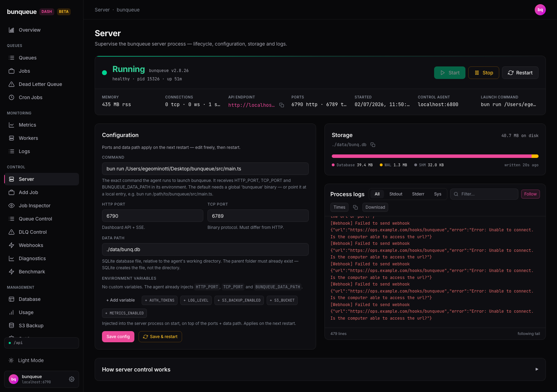Click the bunqueue logo
Image resolution: width=557 pixels, height=392 pixels.
[22, 11]
